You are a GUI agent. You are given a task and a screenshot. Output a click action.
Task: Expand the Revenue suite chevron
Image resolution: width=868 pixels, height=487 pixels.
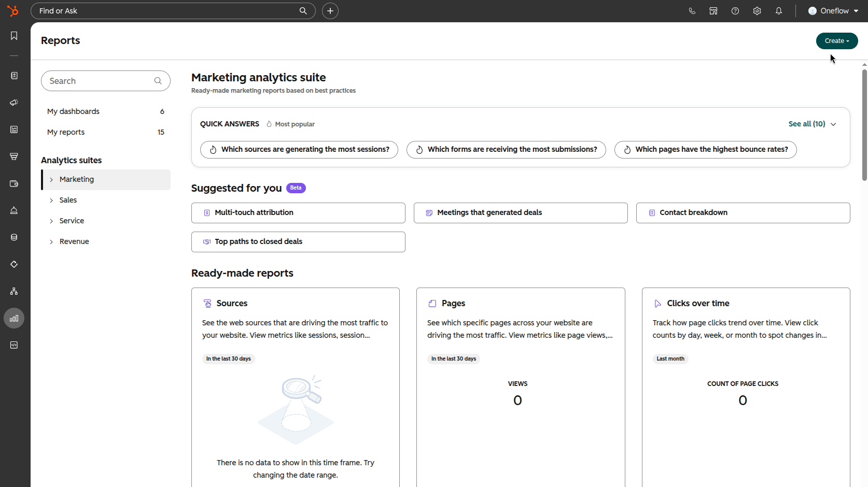51,242
